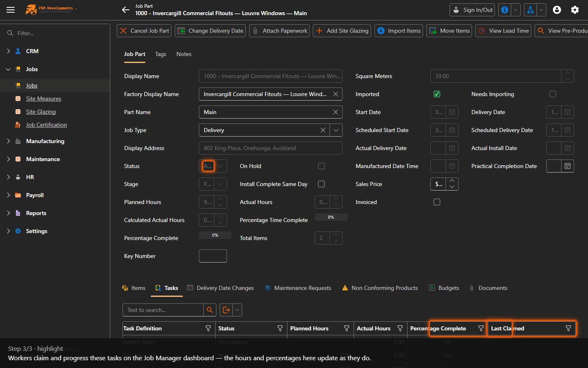Viewport: 588px width, 368px height.
Task: Open the Stage dropdown arrow
Action: [220, 184]
